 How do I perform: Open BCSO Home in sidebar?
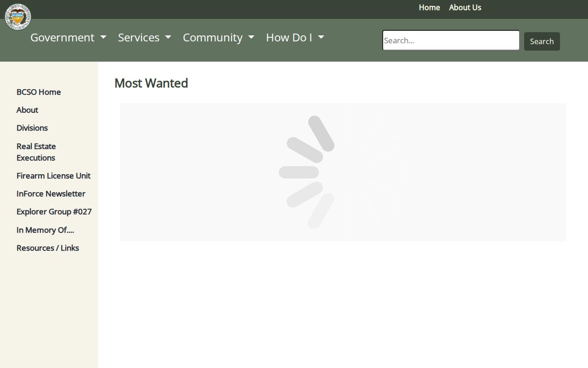point(39,92)
